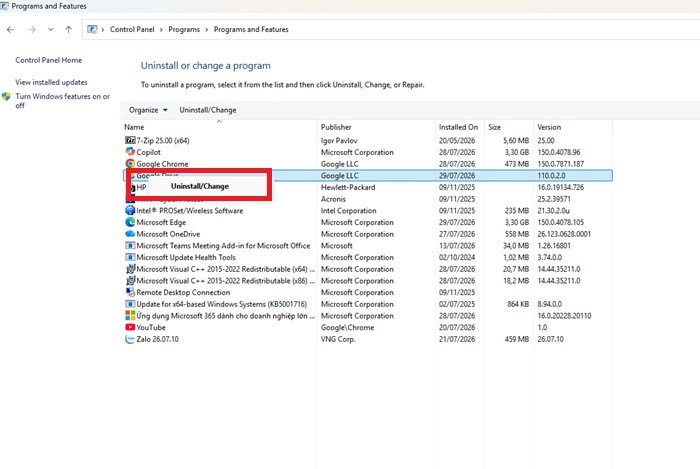Click the 473 MB size cell

coord(517,164)
